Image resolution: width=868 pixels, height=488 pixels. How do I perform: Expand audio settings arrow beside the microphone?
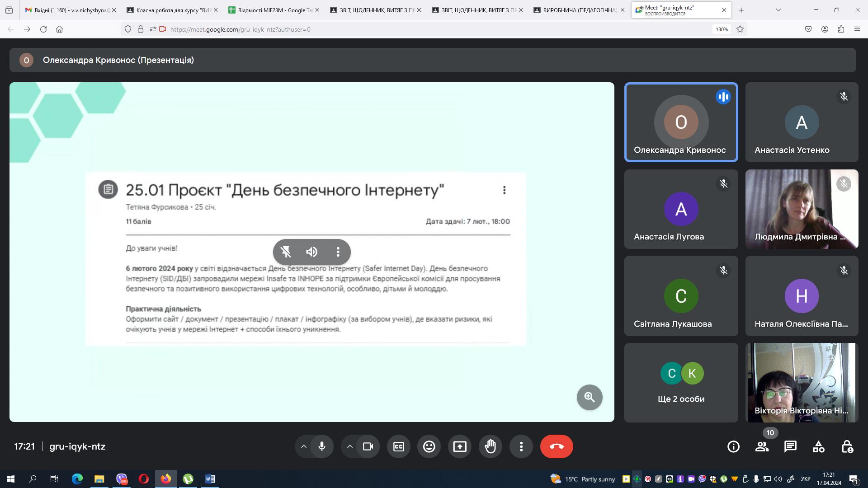click(x=304, y=446)
